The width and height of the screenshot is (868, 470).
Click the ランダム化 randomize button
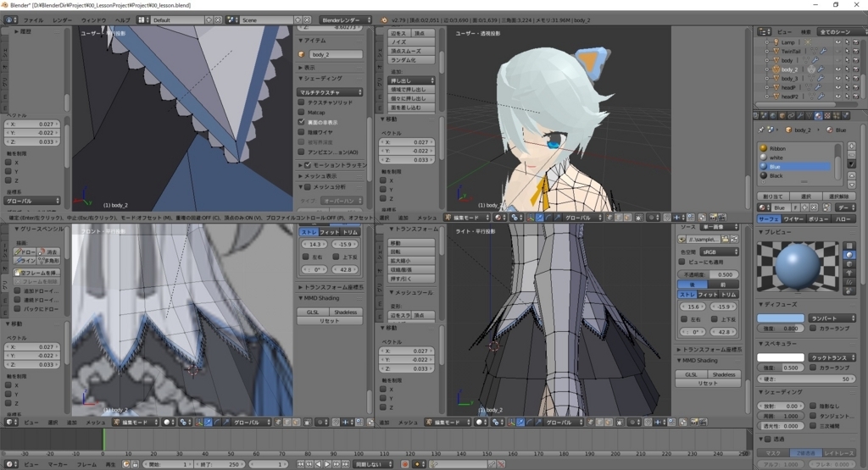click(x=411, y=60)
